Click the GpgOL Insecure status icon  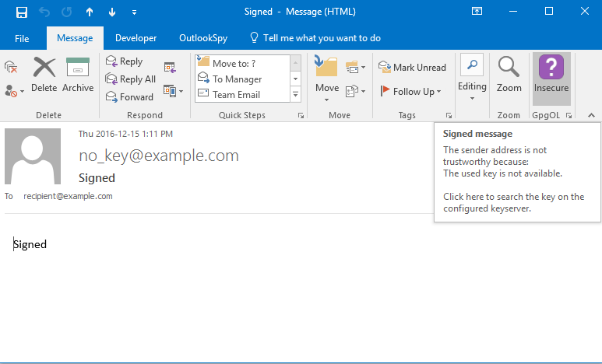(551, 74)
